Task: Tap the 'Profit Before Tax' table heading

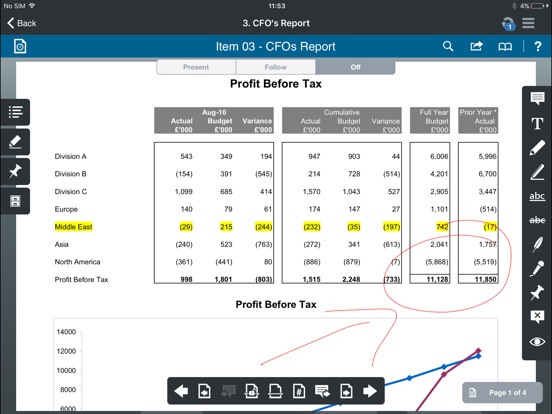Action: coord(276,84)
